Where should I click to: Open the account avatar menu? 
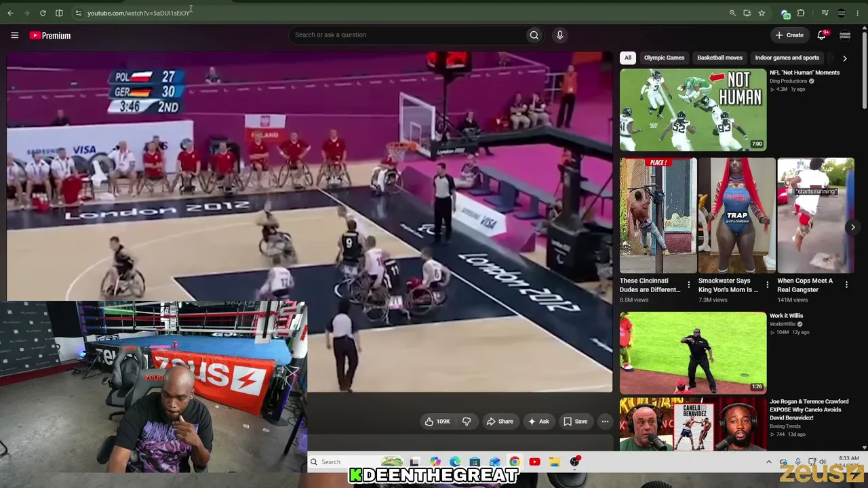pyautogui.click(x=845, y=35)
